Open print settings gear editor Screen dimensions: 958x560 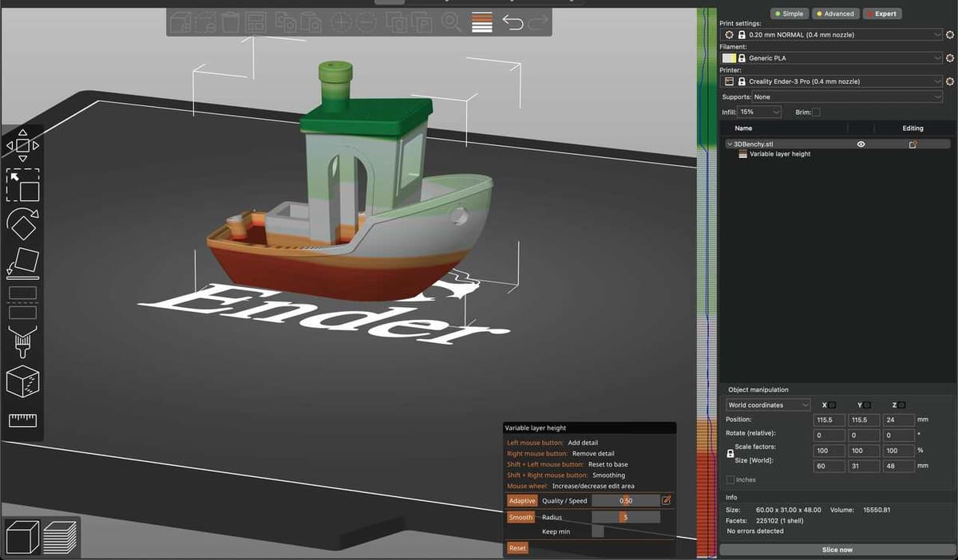pos(949,35)
